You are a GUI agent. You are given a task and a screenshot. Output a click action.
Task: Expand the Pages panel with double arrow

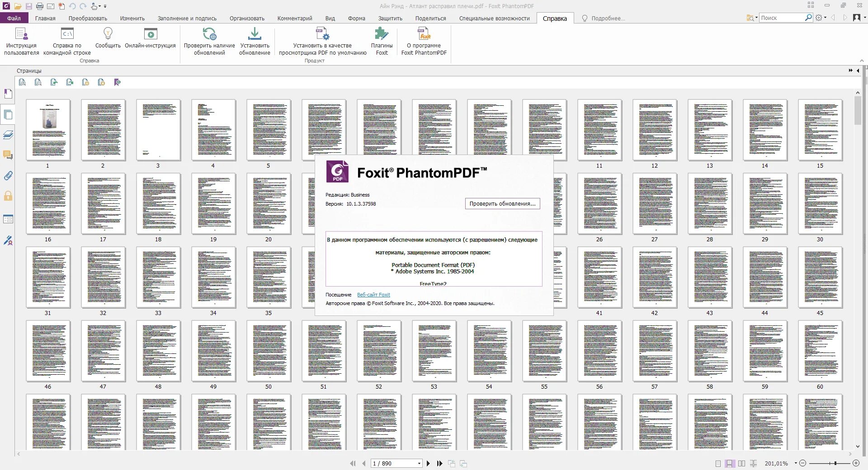pos(851,70)
